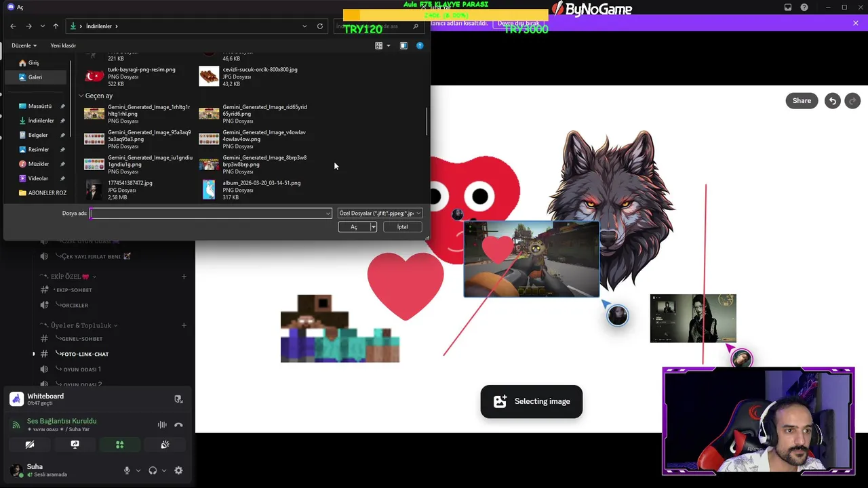Viewport: 868px width, 488px height.
Task: Select Galeri in the navigation pane
Action: click(x=35, y=77)
